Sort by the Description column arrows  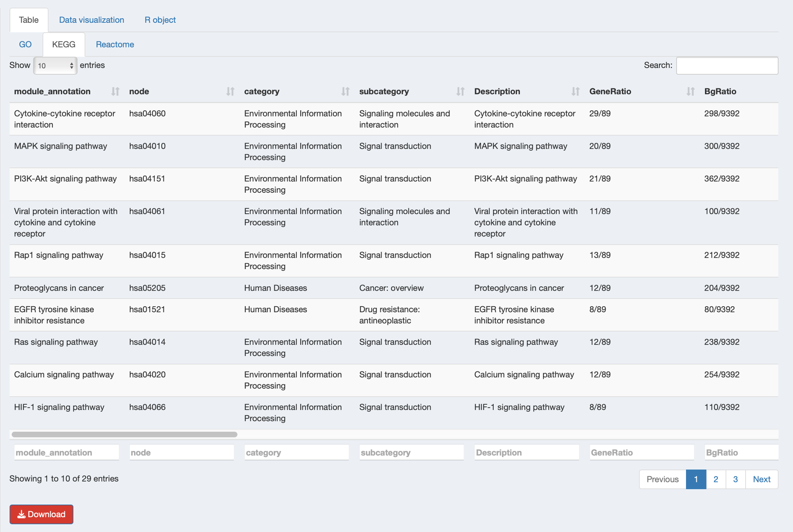click(576, 91)
